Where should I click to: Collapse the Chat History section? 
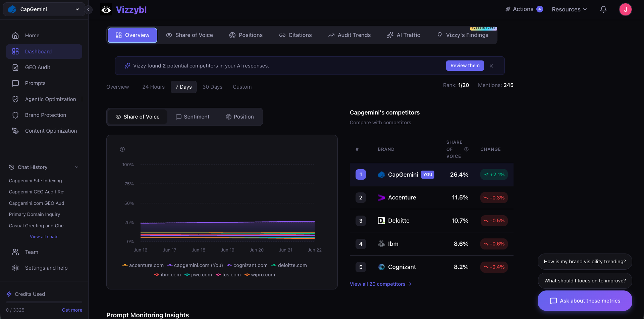click(x=77, y=167)
